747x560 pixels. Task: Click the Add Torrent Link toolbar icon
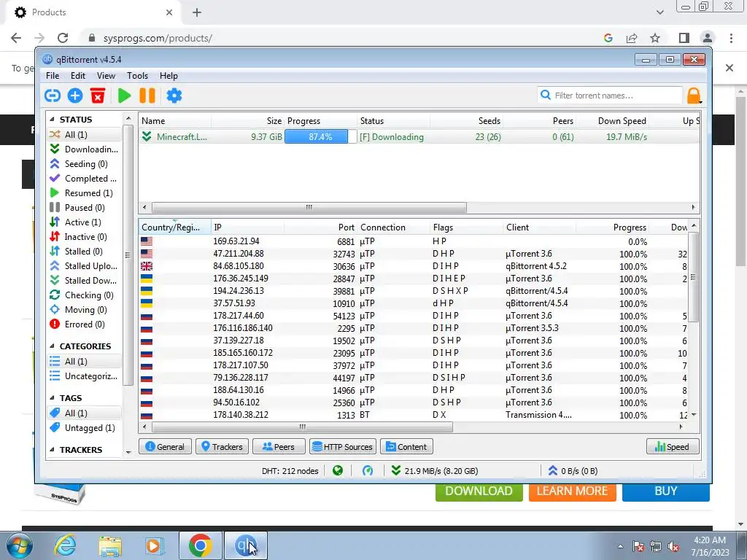pos(53,96)
